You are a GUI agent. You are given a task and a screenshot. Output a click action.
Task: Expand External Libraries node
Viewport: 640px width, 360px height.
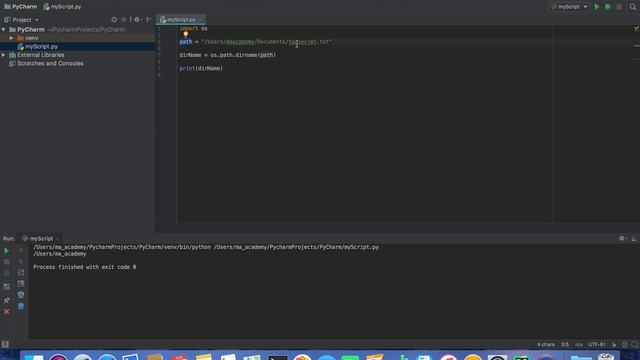coord(4,55)
